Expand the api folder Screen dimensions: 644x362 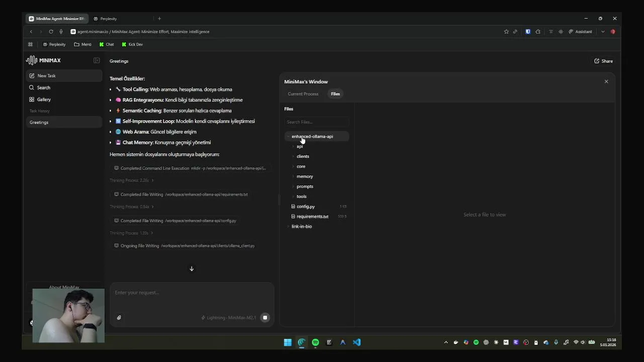[299, 146]
